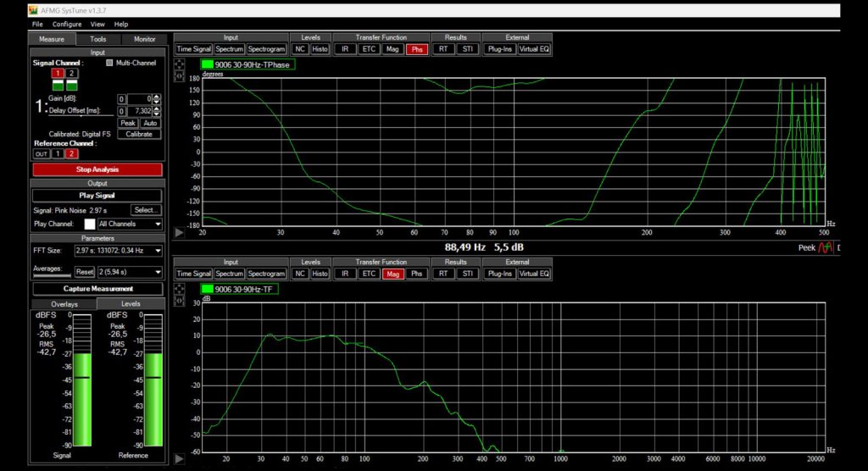Screen dimensions: 868x471
Task: Click the Capture Measurement button
Action: pyautogui.click(x=96, y=289)
